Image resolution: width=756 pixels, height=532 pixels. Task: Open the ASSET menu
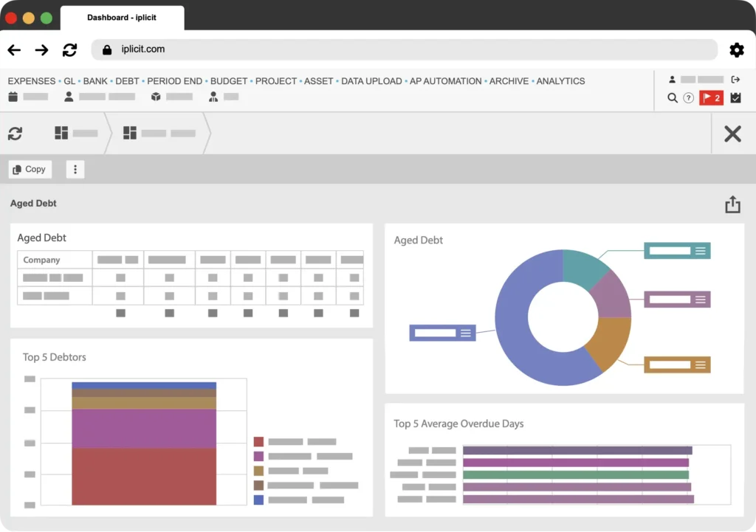(318, 81)
